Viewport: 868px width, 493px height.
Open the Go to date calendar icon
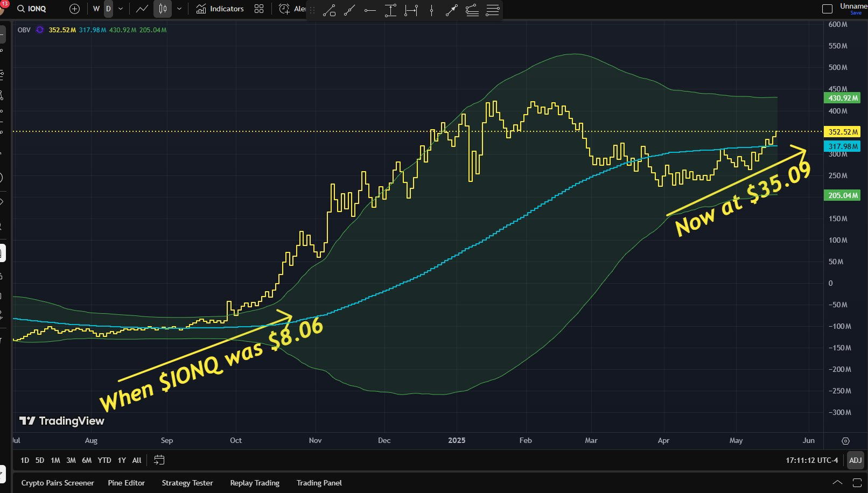click(159, 460)
